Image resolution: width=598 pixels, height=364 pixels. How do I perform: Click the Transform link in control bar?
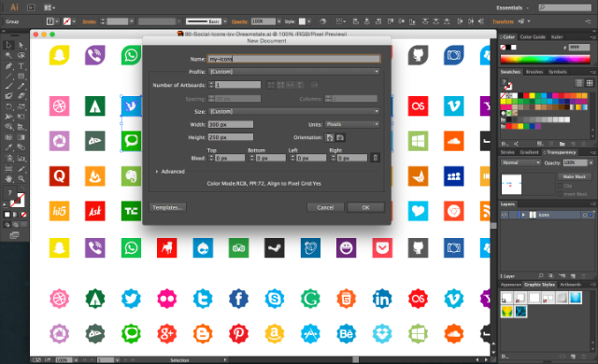(x=503, y=21)
